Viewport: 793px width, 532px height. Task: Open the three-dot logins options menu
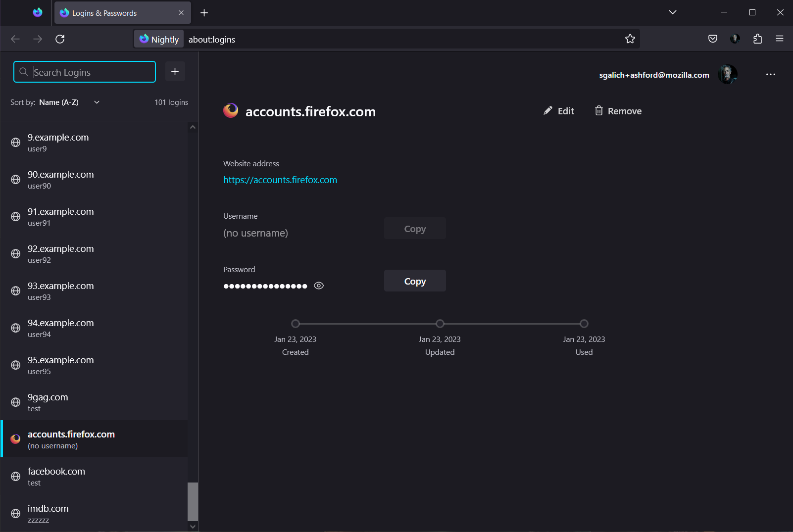pos(771,74)
